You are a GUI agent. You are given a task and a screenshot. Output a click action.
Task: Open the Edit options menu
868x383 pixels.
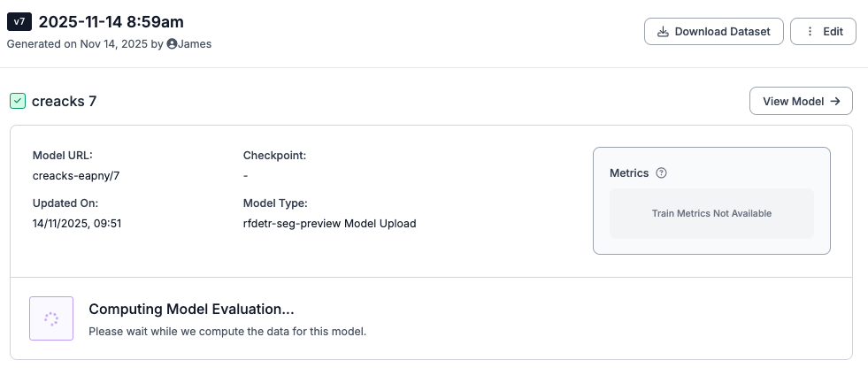pyautogui.click(x=823, y=32)
